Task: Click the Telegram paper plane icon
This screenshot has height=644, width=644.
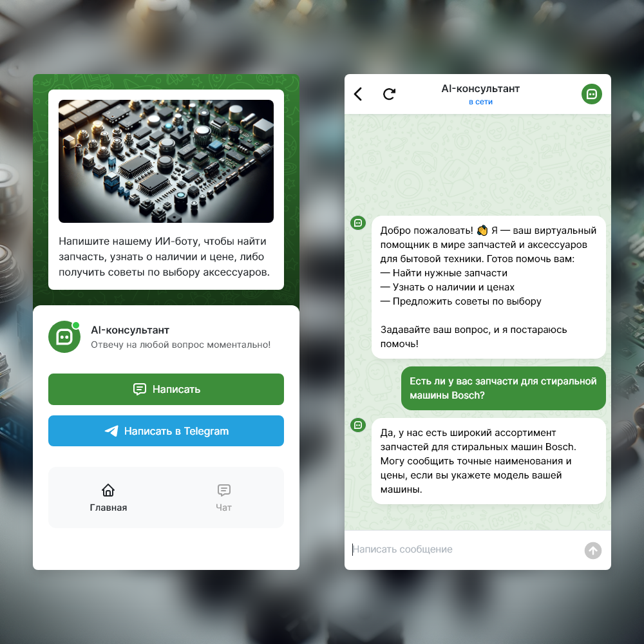Action: pos(111,431)
